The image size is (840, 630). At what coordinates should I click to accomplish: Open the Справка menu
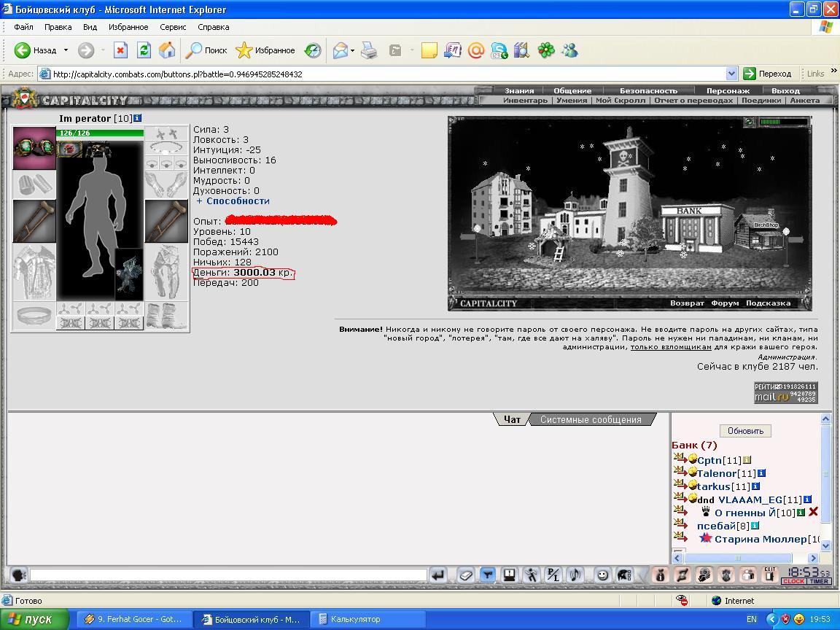[213, 27]
